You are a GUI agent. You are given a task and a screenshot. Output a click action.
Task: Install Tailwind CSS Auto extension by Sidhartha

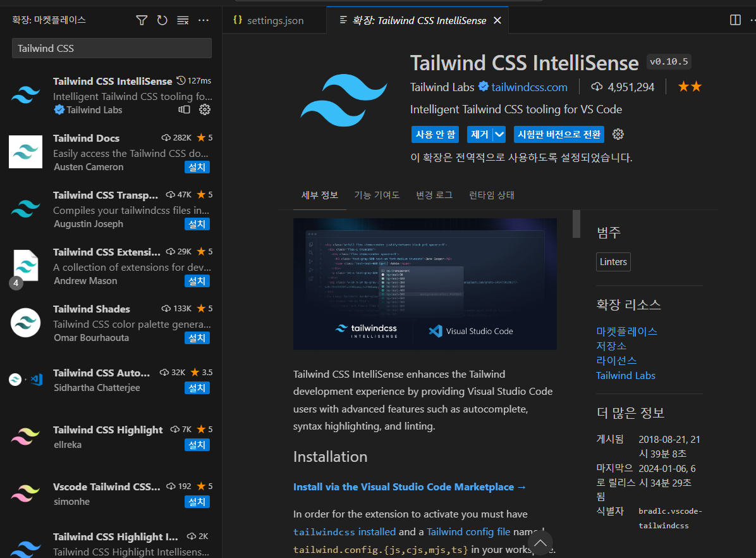197,388
